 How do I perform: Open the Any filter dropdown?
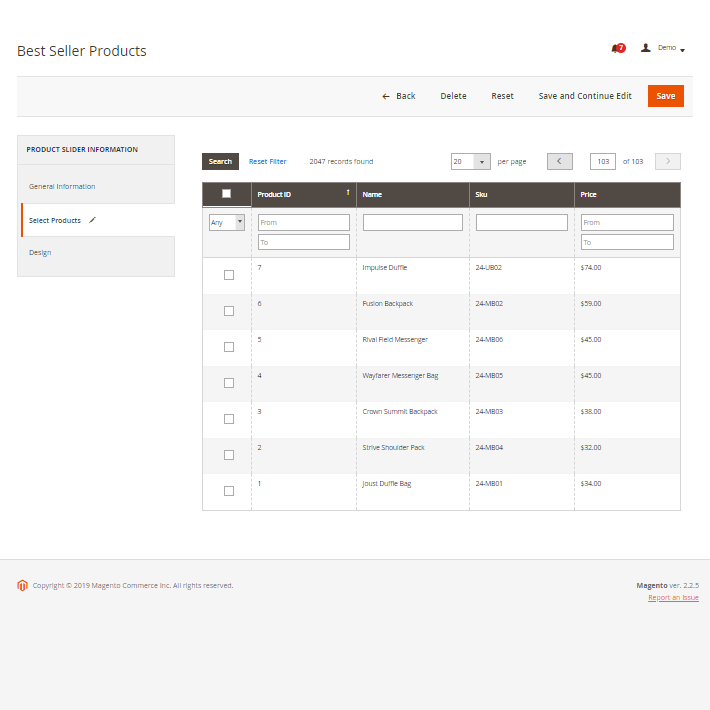coord(227,222)
